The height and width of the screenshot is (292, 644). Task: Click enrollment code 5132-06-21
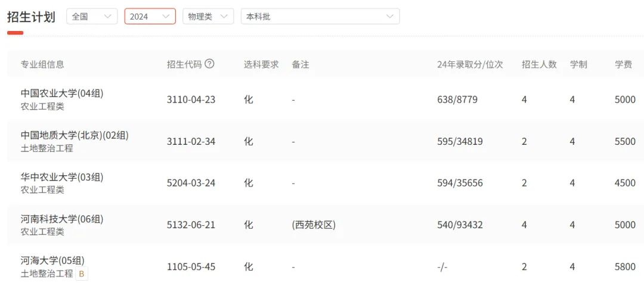pos(191,225)
